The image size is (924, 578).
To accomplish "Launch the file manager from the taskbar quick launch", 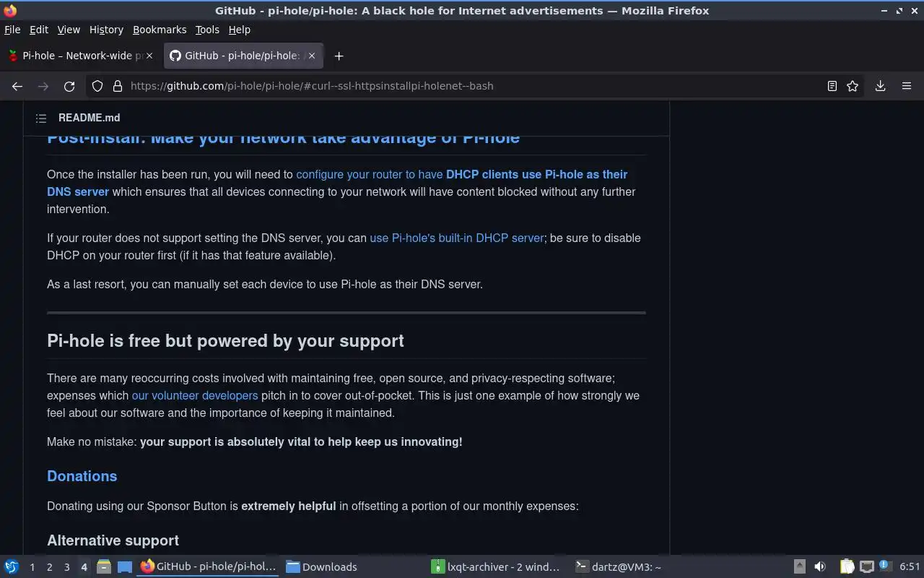I will pos(103,566).
